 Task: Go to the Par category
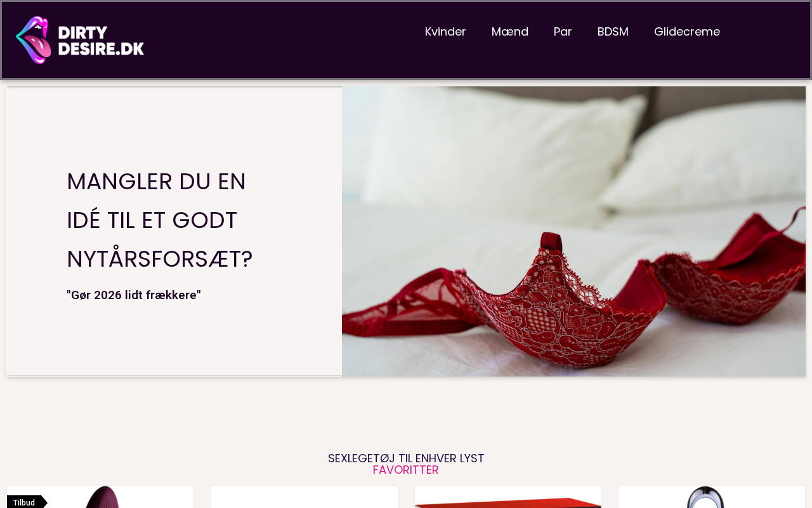[563, 32]
